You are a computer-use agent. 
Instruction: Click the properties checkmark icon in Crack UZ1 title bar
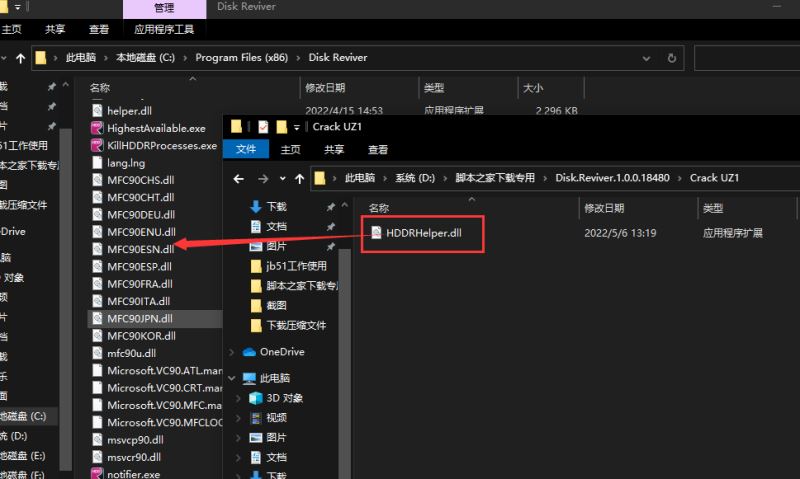click(263, 127)
